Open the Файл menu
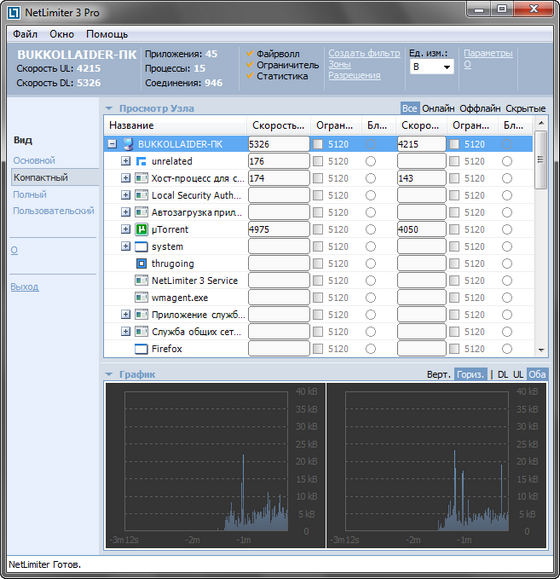Viewport: 560px width, 579px height. (x=25, y=34)
